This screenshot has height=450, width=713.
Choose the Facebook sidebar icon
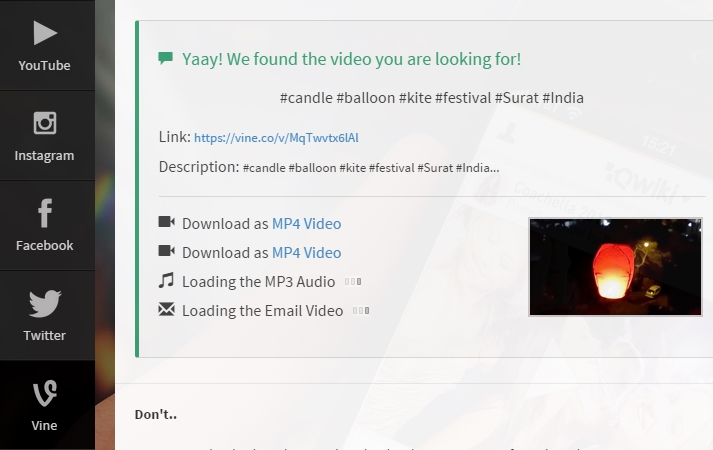[45, 213]
